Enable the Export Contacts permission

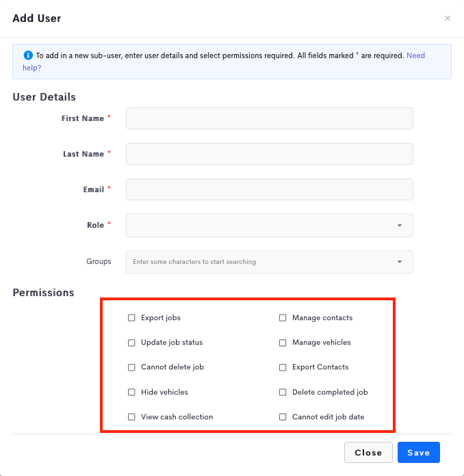click(283, 367)
